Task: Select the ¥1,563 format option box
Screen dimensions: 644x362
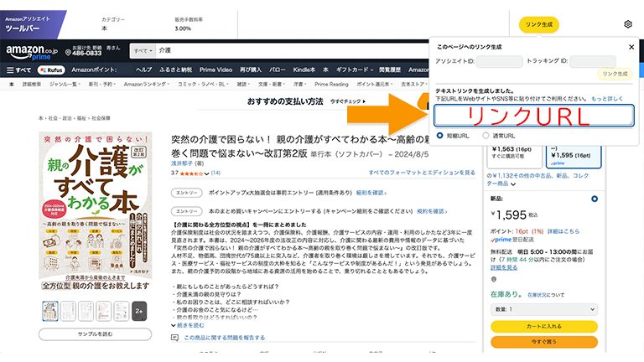Action: (514, 157)
